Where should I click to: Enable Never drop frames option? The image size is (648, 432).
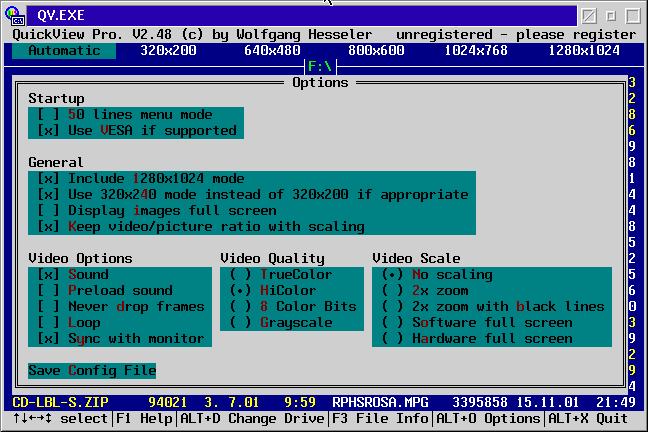pos(121,306)
